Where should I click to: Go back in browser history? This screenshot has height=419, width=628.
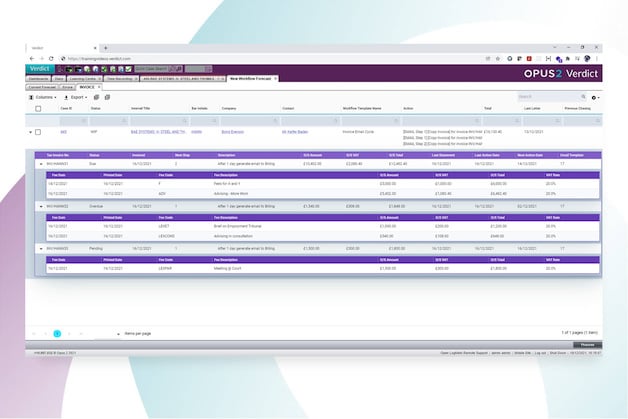32,58
